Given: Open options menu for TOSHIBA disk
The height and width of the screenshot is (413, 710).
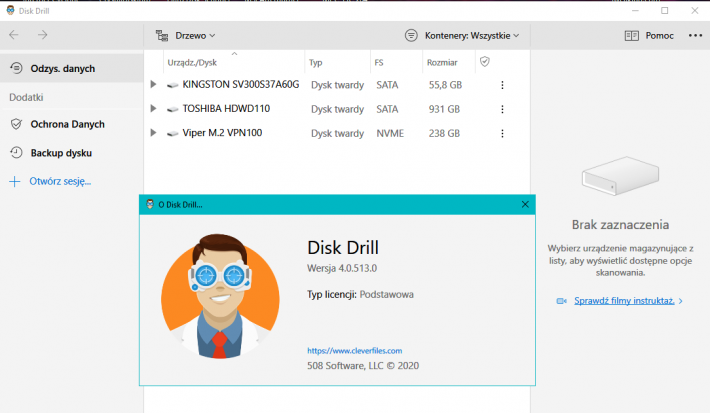Looking at the screenshot, I should (x=502, y=109).
